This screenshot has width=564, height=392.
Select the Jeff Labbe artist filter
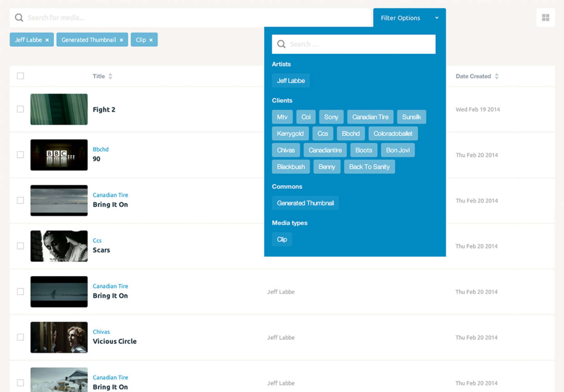[291, 81]
